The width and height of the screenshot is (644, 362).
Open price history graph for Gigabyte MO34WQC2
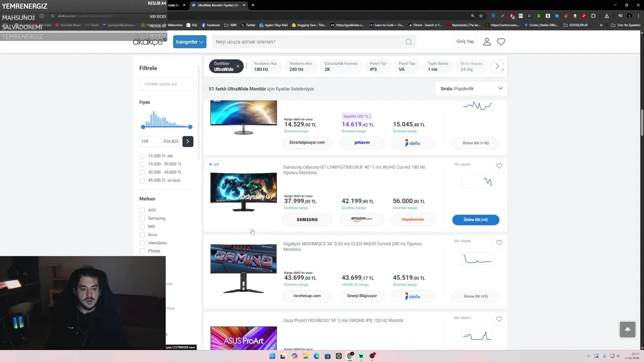coord(477,258)
